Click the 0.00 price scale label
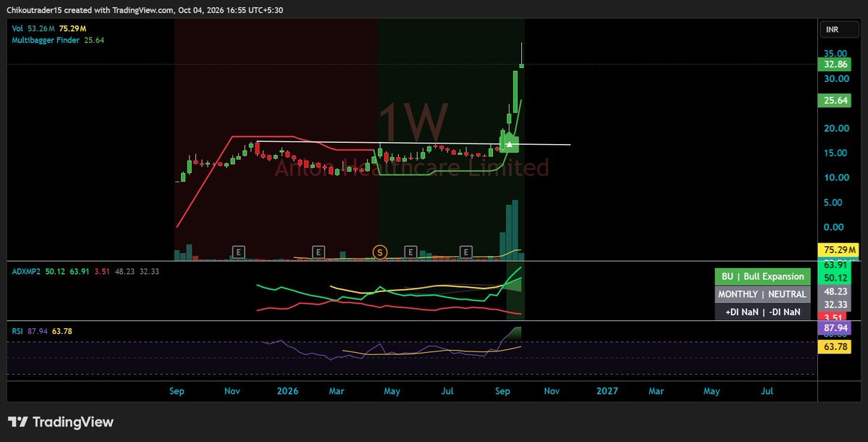Image resolution: width=868 pixels, height=442 pixels. (834, 227)
